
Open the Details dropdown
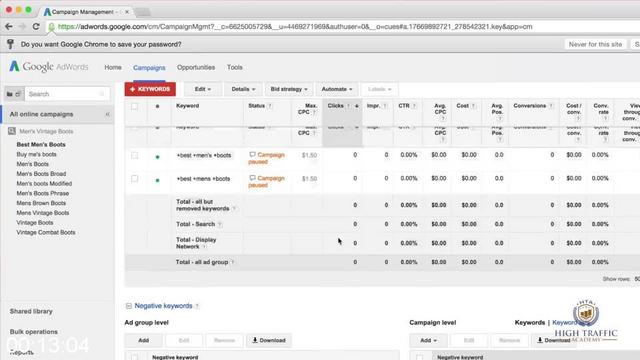click(x=243, y=89)
